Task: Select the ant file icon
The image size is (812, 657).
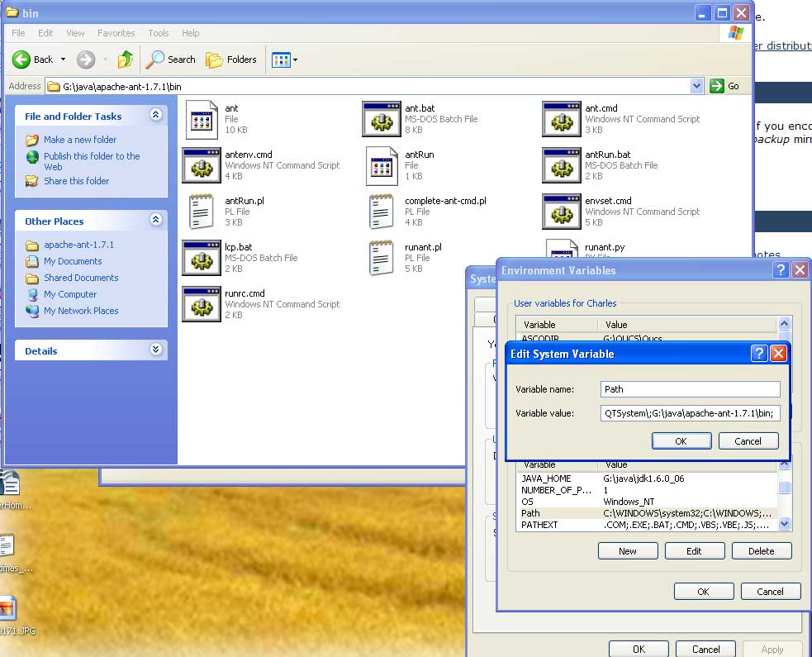Action: click(x=202, y=120)
